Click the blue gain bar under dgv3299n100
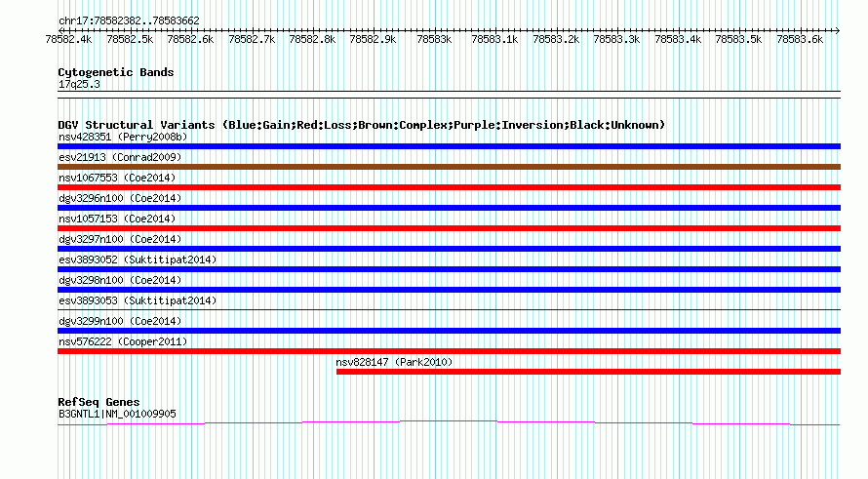The image size is (868, 479). point(449,331)
